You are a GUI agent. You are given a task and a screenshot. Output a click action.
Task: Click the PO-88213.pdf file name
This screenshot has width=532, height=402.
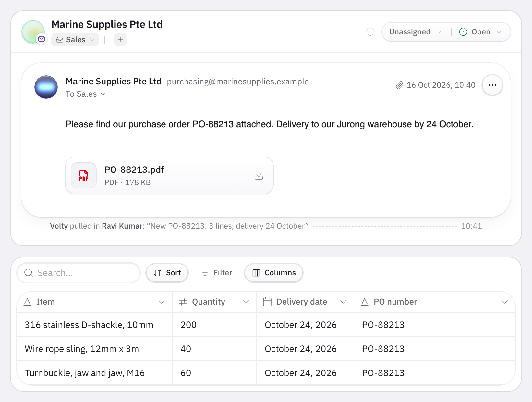(x=134, y=170)
